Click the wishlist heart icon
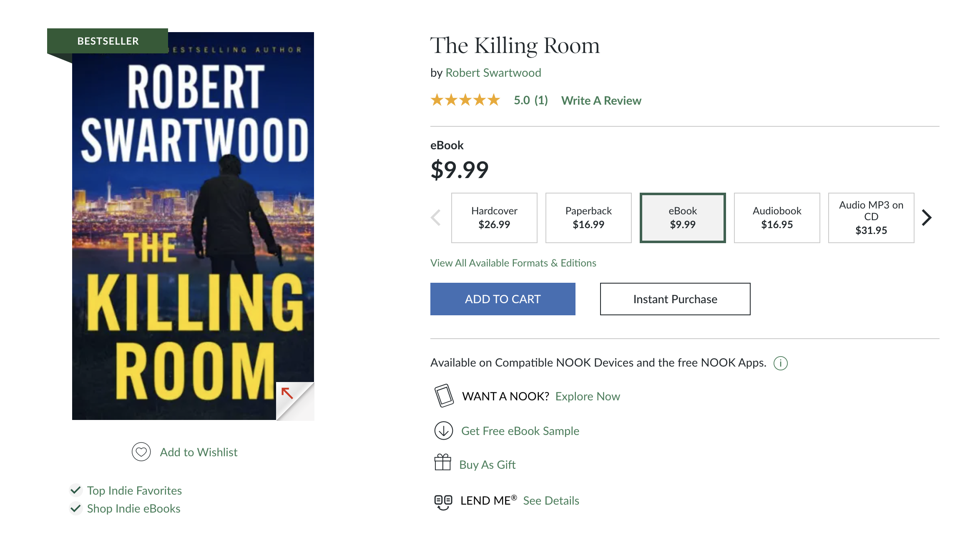980x548 pixels. point(141,452)
